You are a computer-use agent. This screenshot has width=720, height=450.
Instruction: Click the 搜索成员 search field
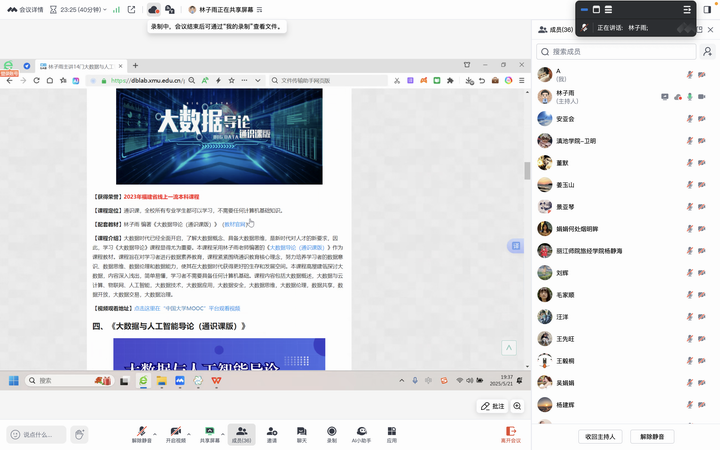(616, 51)
